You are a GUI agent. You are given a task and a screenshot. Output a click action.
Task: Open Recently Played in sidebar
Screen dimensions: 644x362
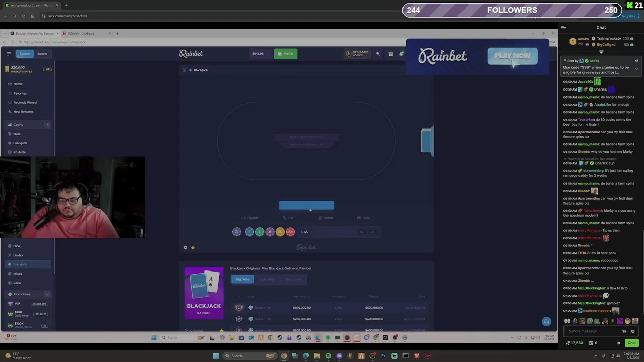(x=25, y=103)
